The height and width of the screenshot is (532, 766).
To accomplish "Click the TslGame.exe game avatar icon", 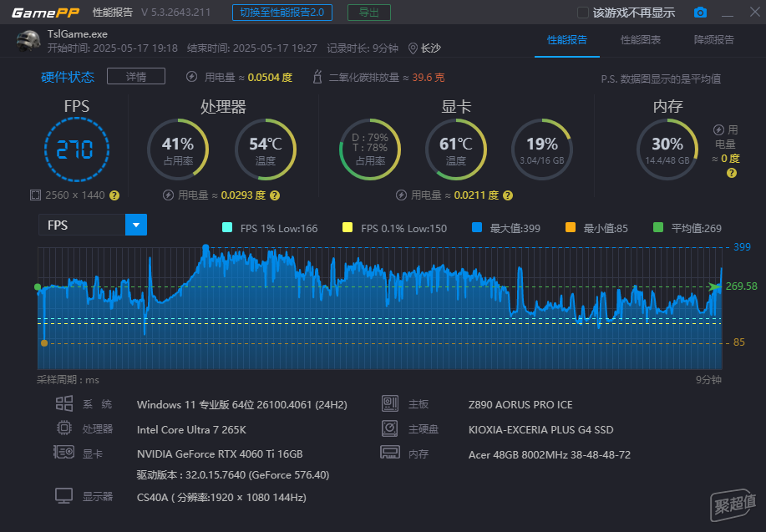I will [28, 41].
